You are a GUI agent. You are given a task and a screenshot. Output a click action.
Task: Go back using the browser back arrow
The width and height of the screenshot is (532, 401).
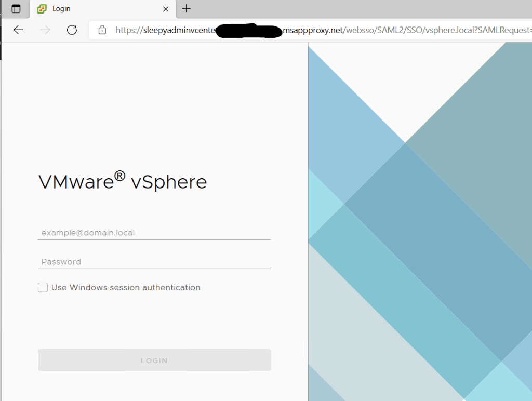(x=19, y=30)
